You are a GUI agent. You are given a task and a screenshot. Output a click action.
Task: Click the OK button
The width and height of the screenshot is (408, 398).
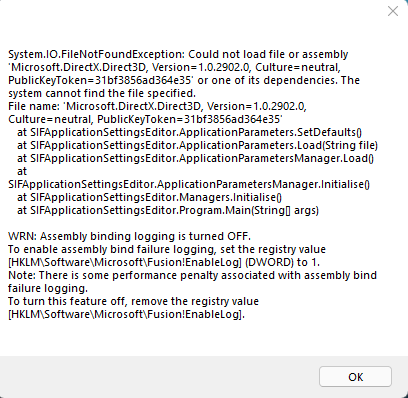tap(355, 377)
